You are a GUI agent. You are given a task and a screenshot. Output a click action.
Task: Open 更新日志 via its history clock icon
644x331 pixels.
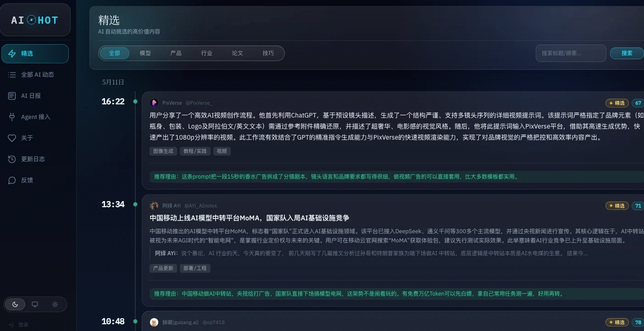point(12,159)
